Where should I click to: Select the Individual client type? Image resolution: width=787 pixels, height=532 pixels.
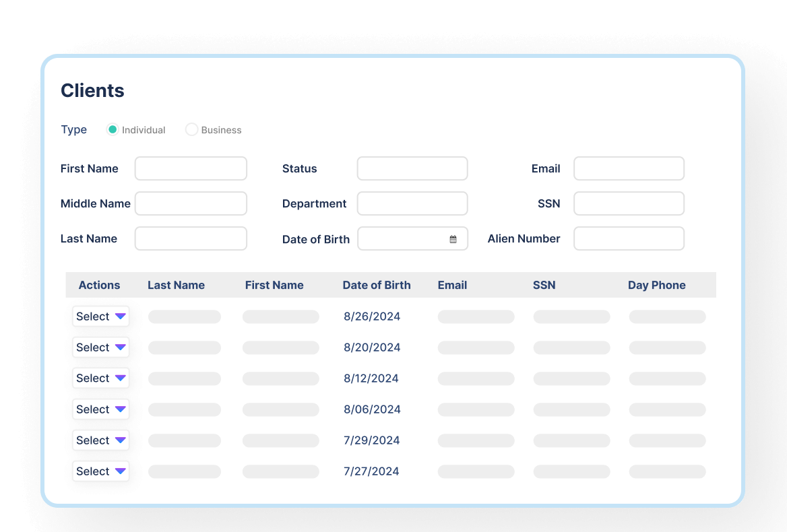coord(113,129)
